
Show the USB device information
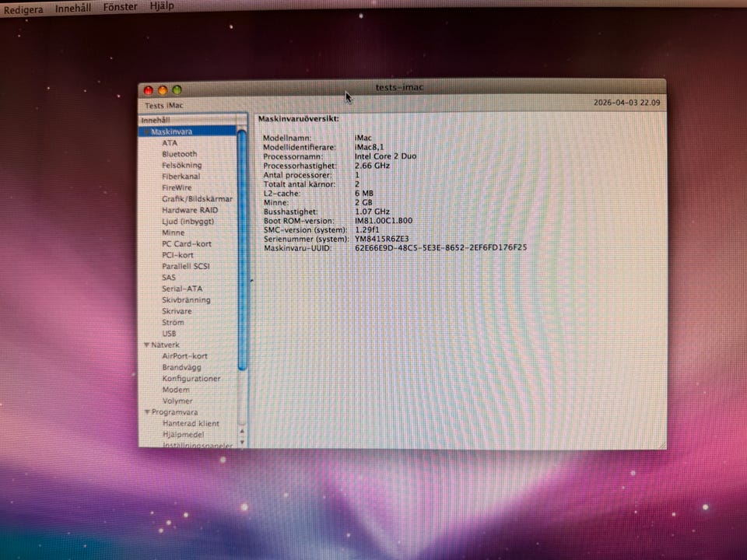click(x=169, y=334)
